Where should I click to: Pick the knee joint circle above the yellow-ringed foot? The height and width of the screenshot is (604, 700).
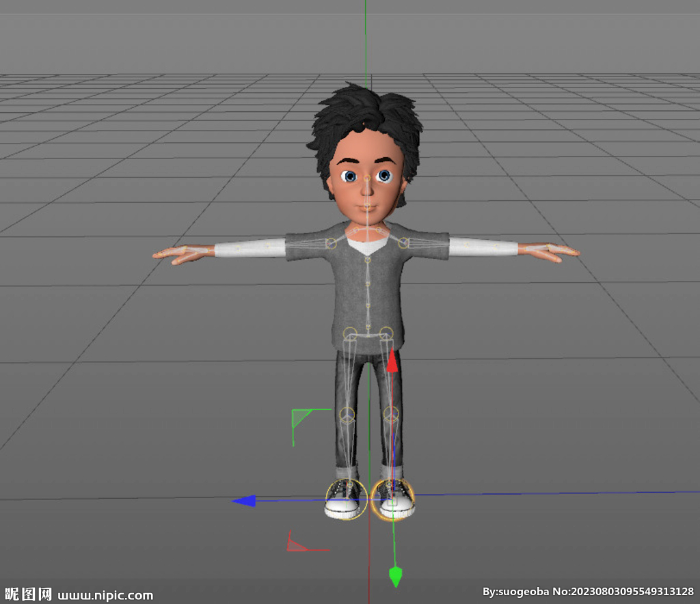coord(347,415)
